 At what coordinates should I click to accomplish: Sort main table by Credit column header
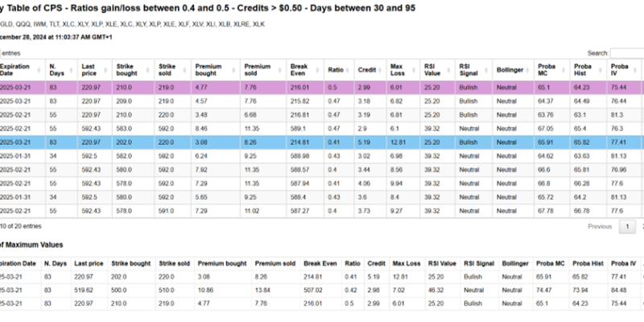point(367,69)
